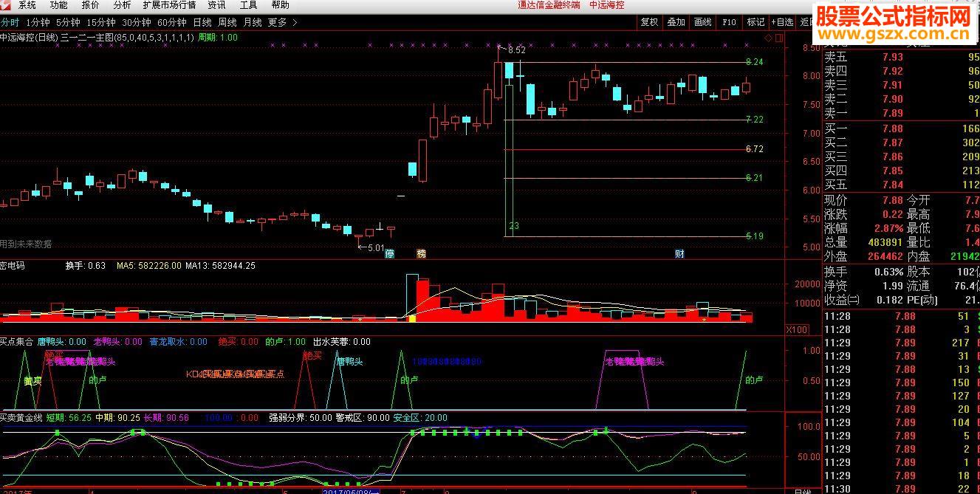
Task: Click the 停 marker icon on chart
Action: pyautogui.click(x=389, y=253)
